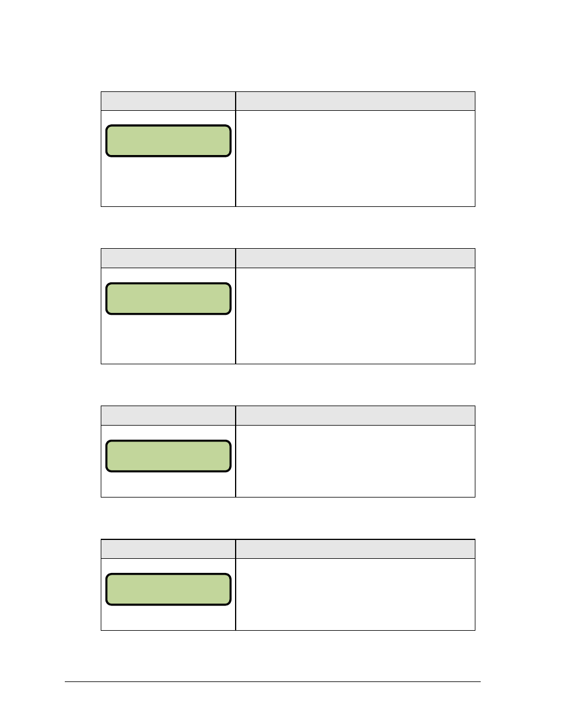Image resolution: width=562 pixels, height=728 pixels.
Task: Click the green LCD box in first table
Action: (x=168, y=141)
